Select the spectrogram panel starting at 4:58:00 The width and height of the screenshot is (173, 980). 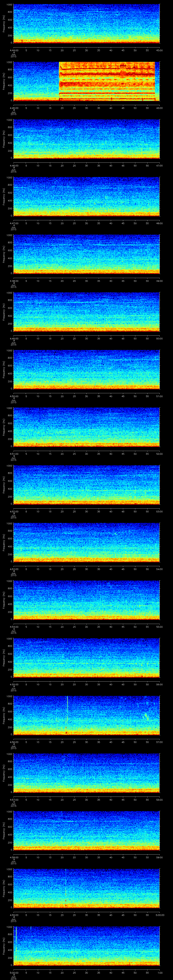(86, 831)
